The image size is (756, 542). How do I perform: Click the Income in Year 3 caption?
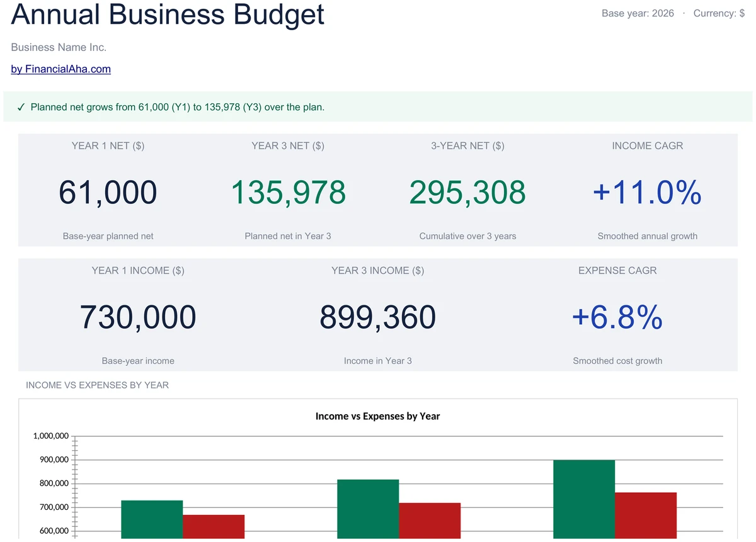tap(378, 361)
